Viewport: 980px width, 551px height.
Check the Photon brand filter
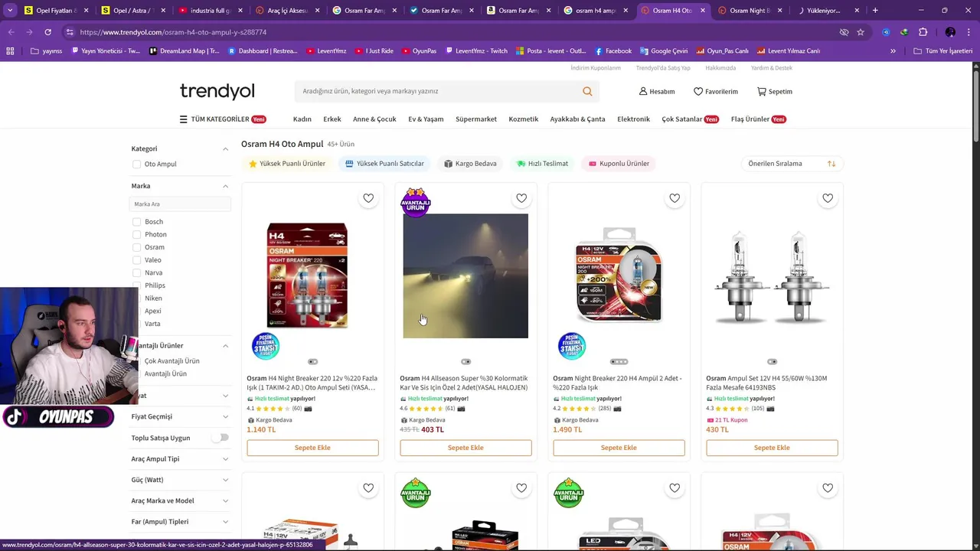point(136,234)
